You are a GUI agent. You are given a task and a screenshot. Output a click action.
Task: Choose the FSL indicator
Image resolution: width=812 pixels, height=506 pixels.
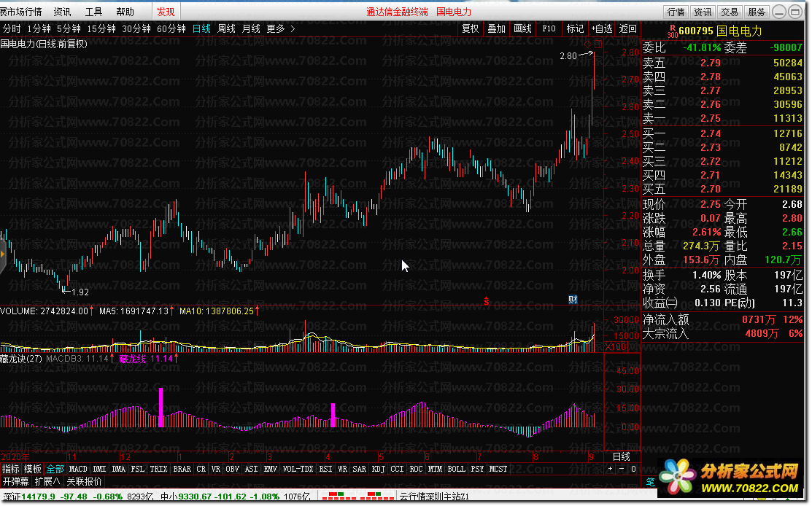pos(138,470)
